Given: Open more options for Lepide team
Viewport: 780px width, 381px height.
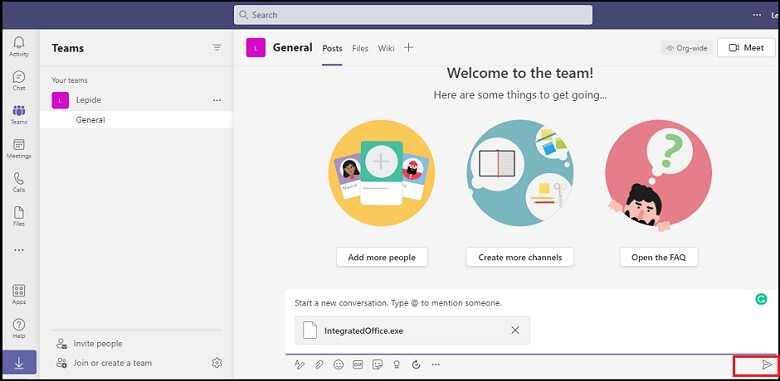Looking at the screenshot, I should (x=217, y=100).
